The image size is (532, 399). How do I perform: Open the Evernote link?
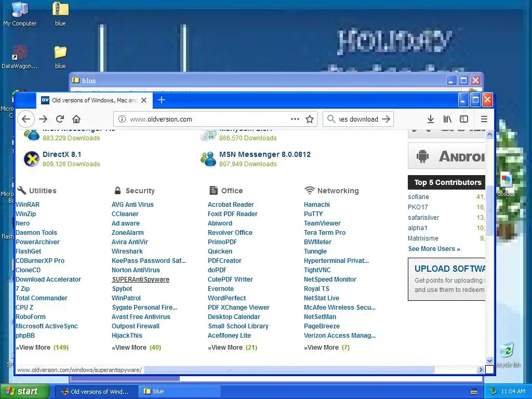220,289
